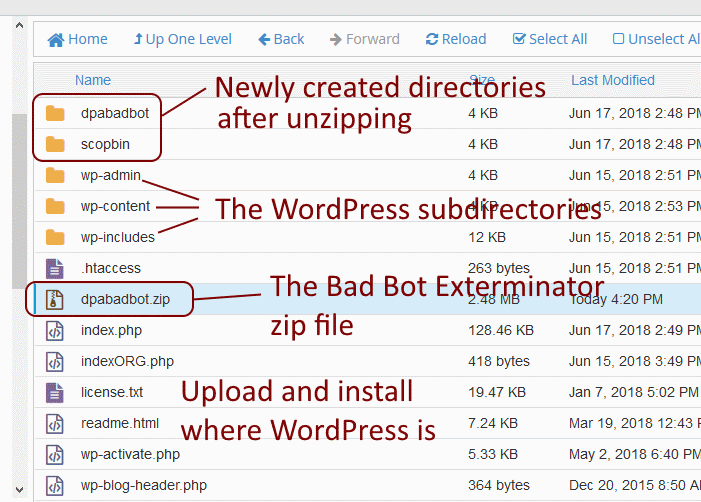Click the 364 bytes size of wp-blog-header.php

499,485
